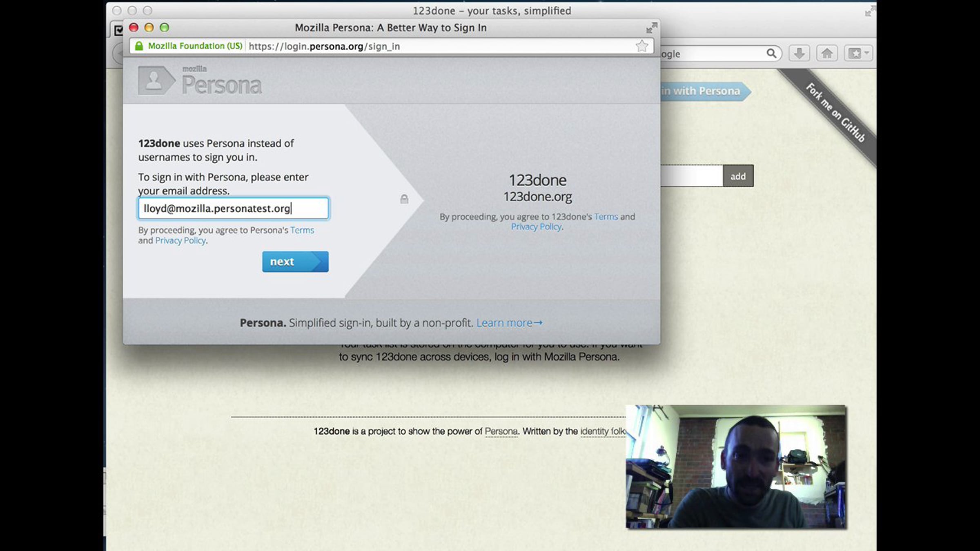
Task: Click the Learn more link
Action: [510, 323]
